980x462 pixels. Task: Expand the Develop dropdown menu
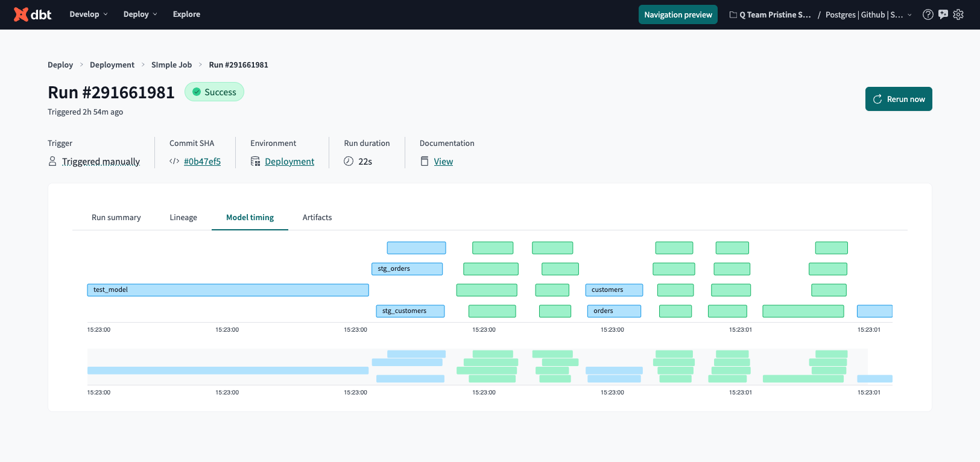coord(89,14)
